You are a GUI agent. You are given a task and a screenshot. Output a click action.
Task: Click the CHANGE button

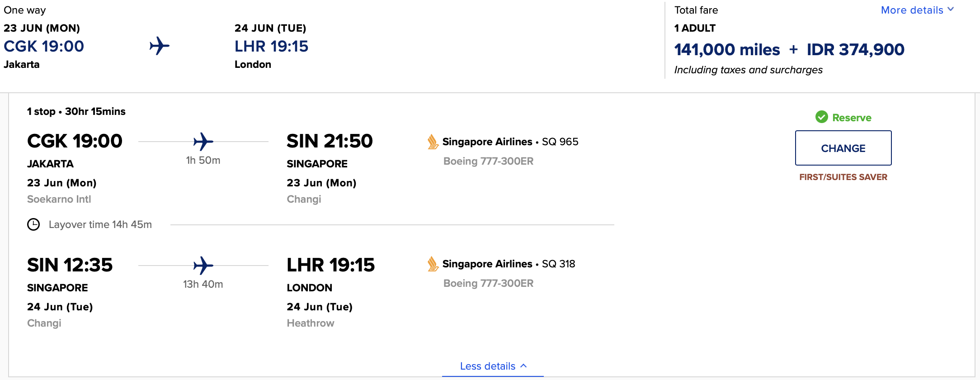click(843, 148)
